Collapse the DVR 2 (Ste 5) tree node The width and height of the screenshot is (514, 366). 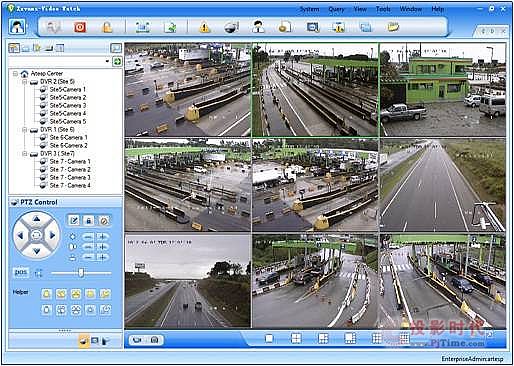(x=25, y=81)
